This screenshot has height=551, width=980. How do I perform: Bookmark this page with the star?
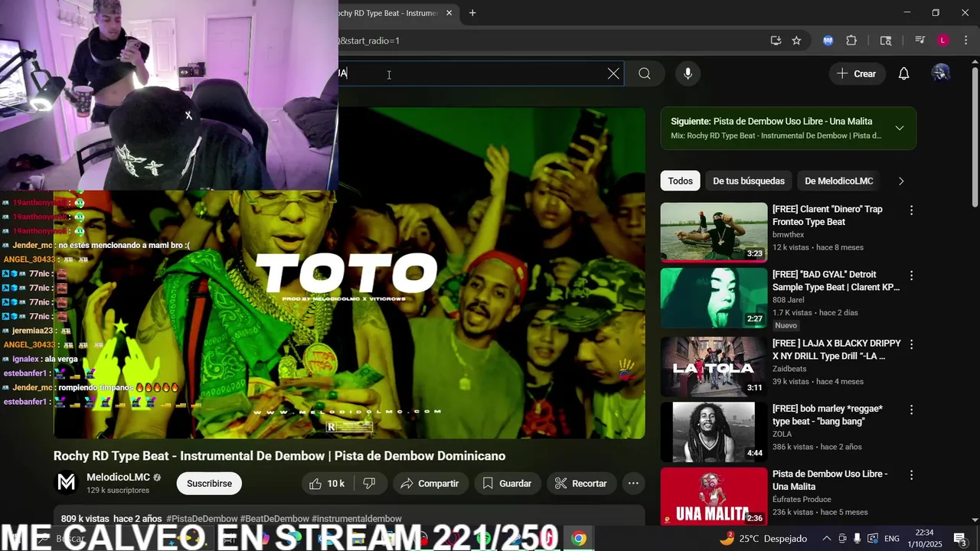(796, 41)
